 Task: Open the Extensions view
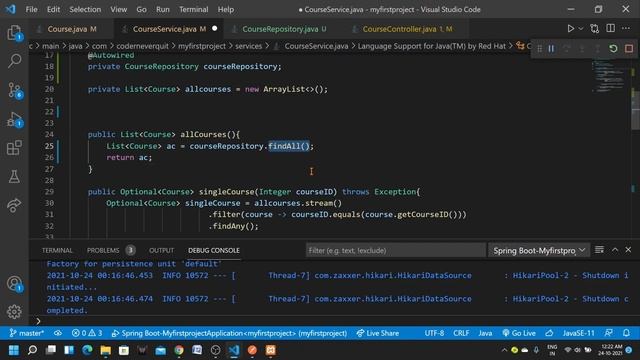[14, 148]
